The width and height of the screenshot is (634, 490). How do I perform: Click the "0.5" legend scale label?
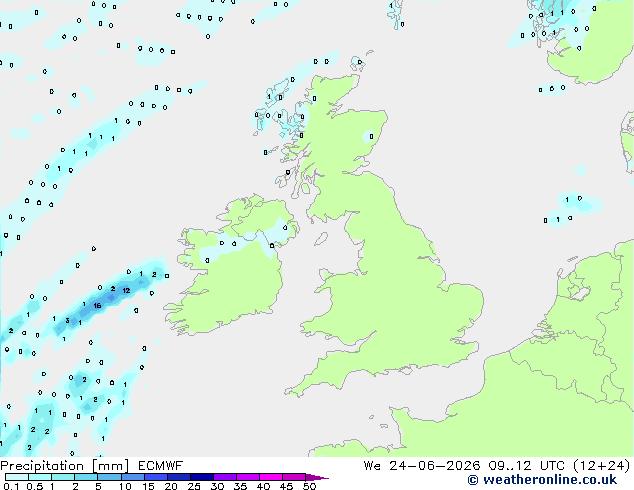pyautogui.click(x=35, y=486)
